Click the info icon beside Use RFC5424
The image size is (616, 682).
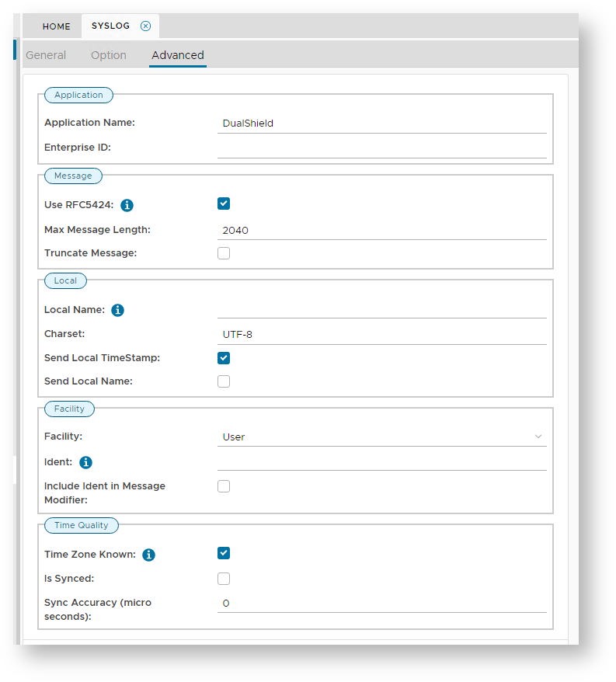(x=127, y=204)
